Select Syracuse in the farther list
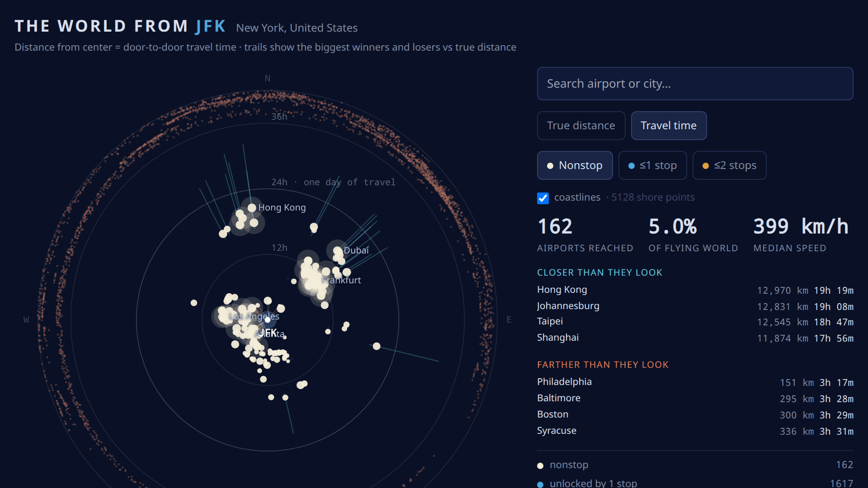868x488 pixels. (x=695, y=431)
